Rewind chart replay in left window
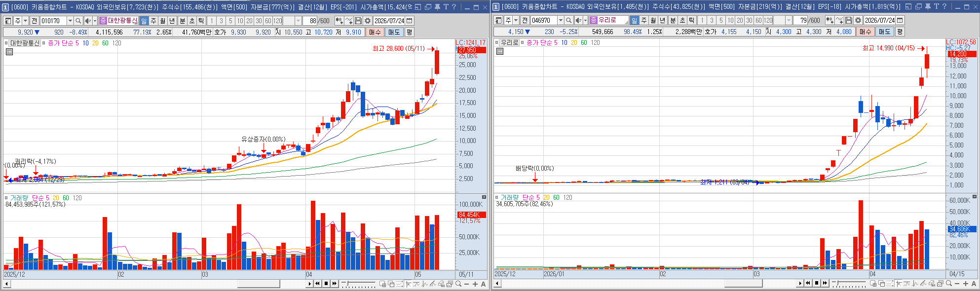Viewport: 980px width, 291px height. pos(317,284)
